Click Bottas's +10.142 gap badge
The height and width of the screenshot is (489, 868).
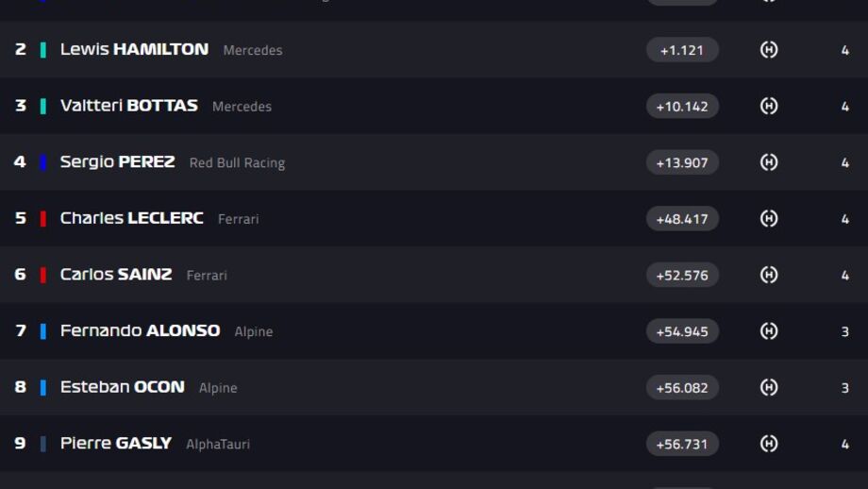(682, 106)
